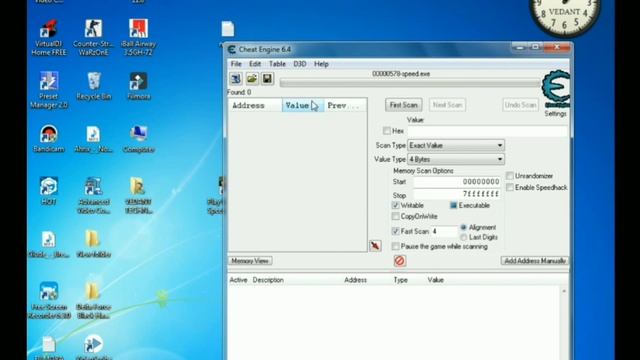Viewport: 640px width, 360px height.
Task: Click the First Scan button
Action: [x=403, y=105]
